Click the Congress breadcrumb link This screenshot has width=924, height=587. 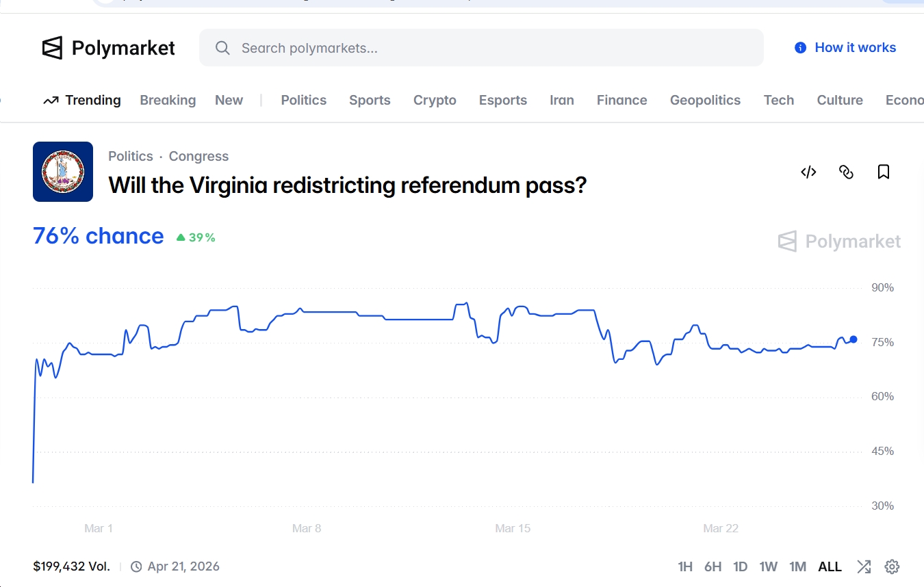point(198,157)
